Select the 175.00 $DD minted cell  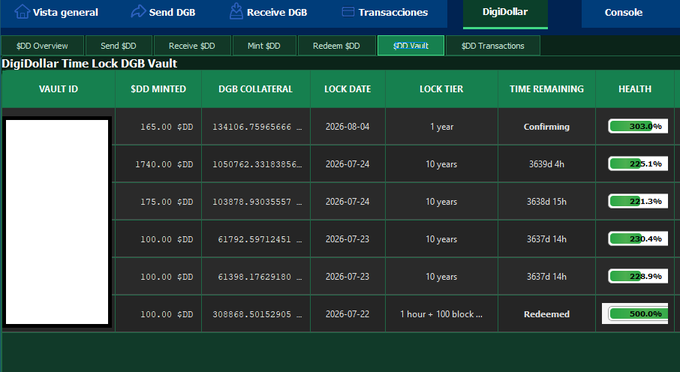158,202
